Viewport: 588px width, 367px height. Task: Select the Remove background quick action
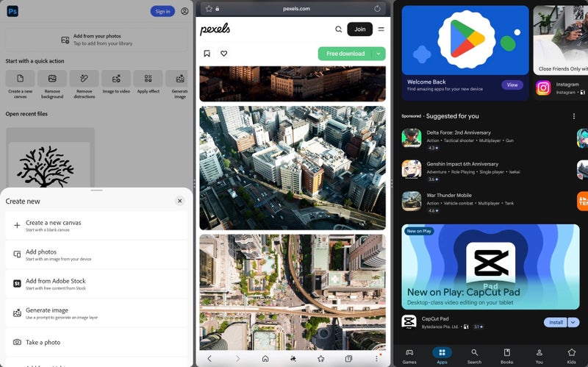[52, 85]
